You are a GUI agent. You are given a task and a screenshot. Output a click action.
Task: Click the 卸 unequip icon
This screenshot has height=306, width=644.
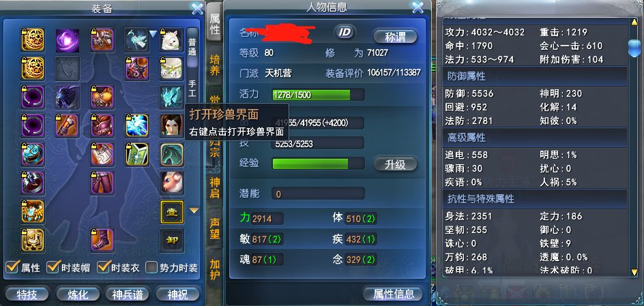click(x=172, y=241)
